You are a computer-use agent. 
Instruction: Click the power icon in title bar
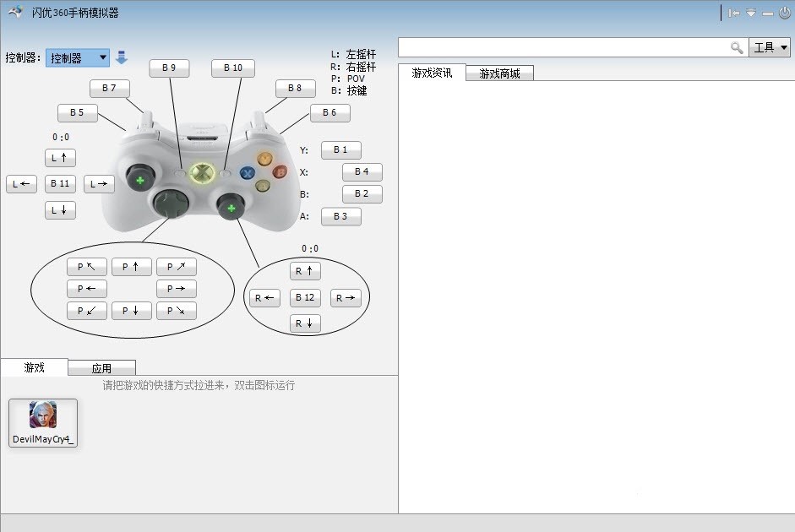784,13
